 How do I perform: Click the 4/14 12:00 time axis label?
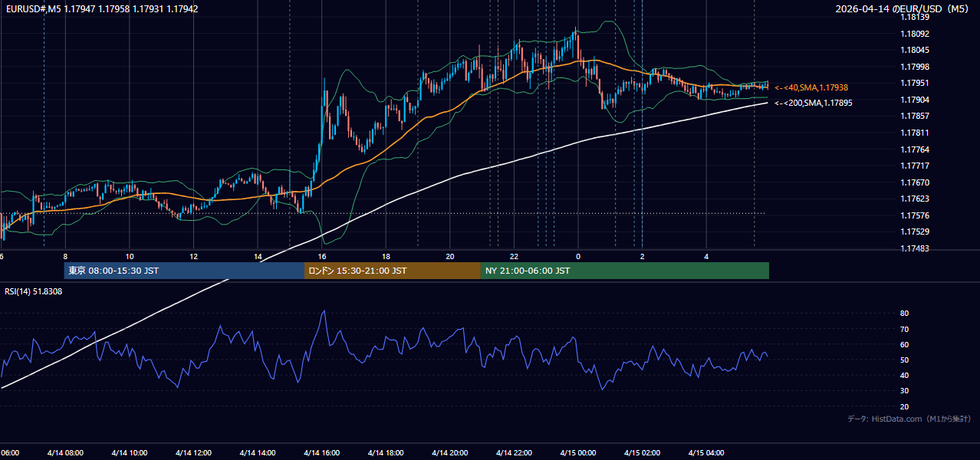(x=192, y=452)
